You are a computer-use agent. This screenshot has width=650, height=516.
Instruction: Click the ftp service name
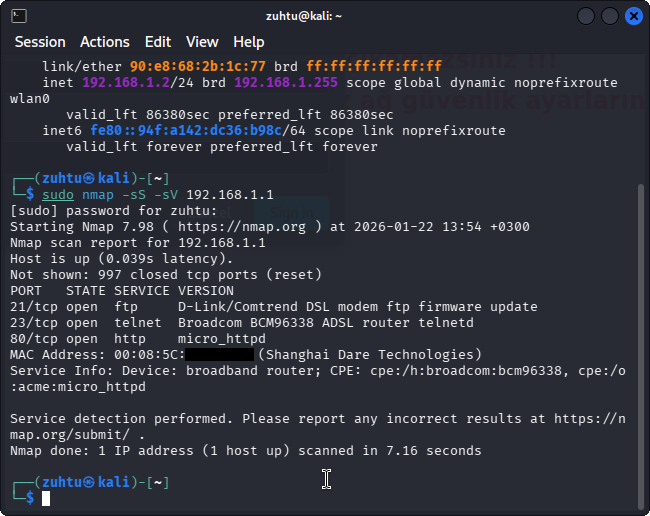126,307
